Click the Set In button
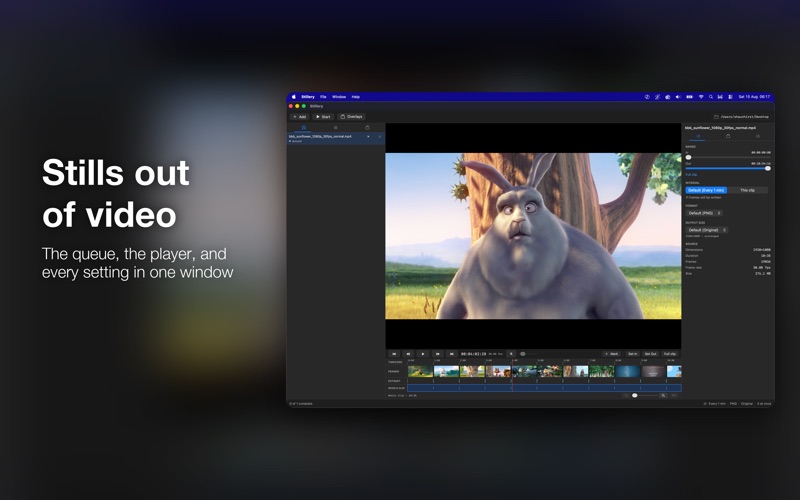The image size is (800, 500). [x=632, y=354]
